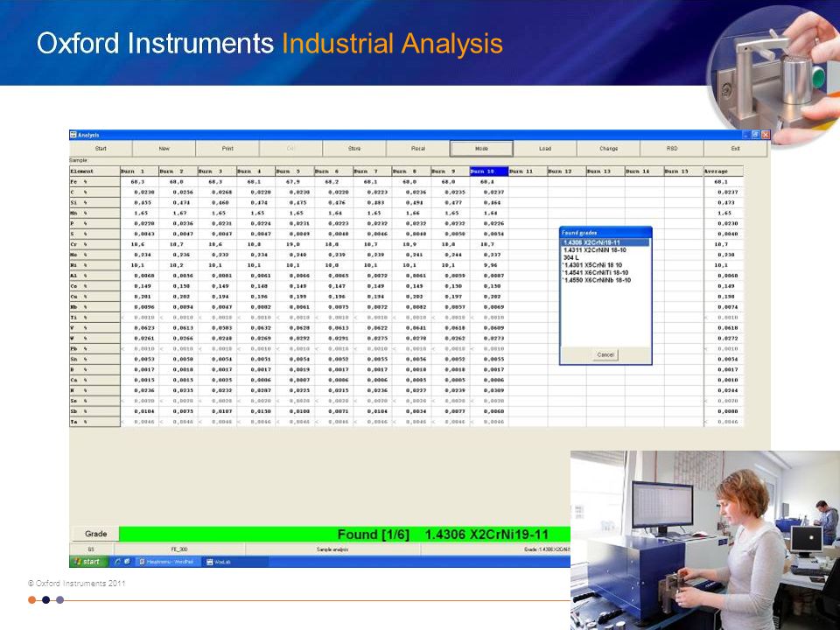The width and height of the screenshot is (840, 630).
Task: Click Fe value 68,3 under Burn 1
Action: coord(139,182)
